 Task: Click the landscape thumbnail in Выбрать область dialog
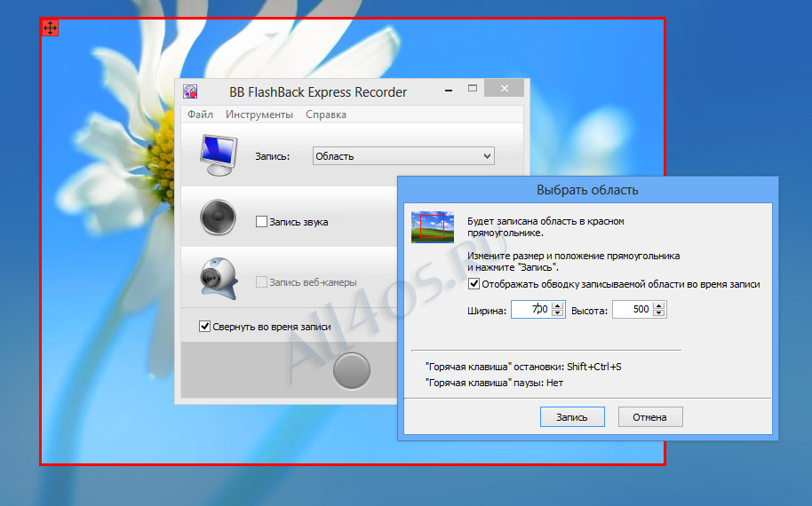[433, 227]
